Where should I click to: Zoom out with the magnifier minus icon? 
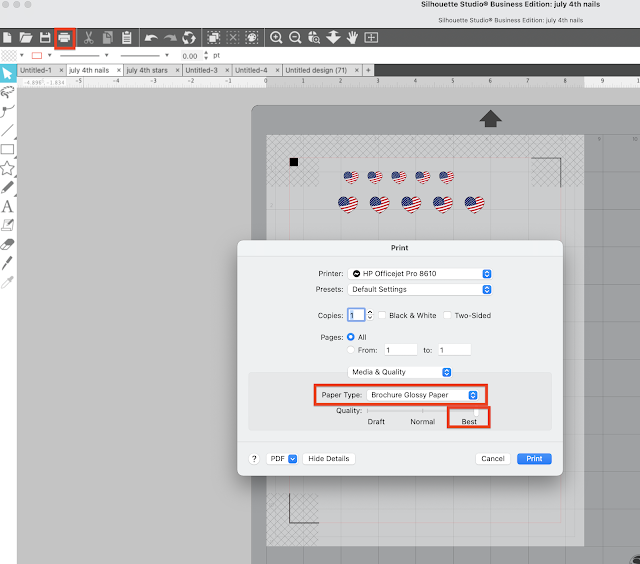[x=295, y=38]
